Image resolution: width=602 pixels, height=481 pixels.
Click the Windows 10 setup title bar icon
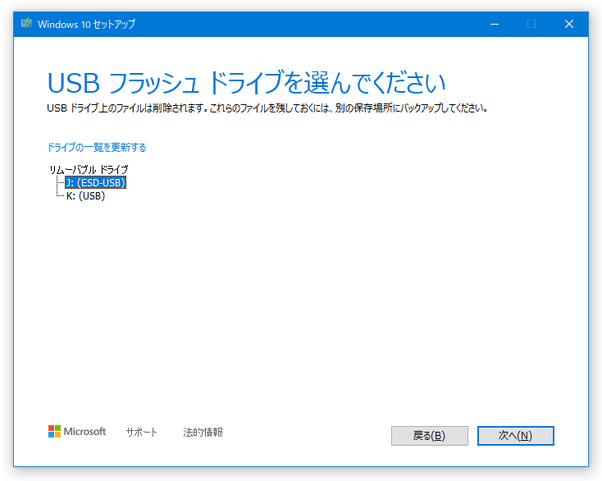click(26, 23)
